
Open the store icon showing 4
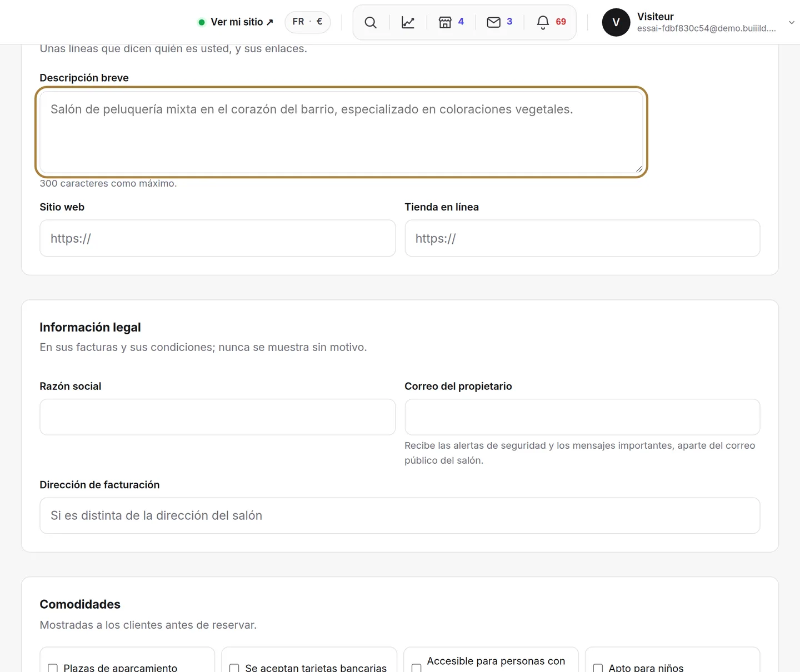point(451,22)
